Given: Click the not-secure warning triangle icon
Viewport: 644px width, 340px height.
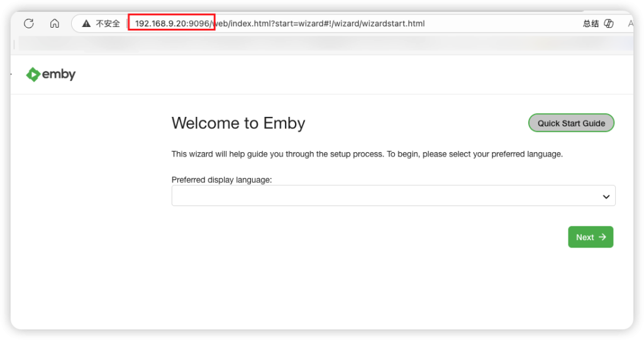Looking at the screenshot, I should [x=86, y=23].
